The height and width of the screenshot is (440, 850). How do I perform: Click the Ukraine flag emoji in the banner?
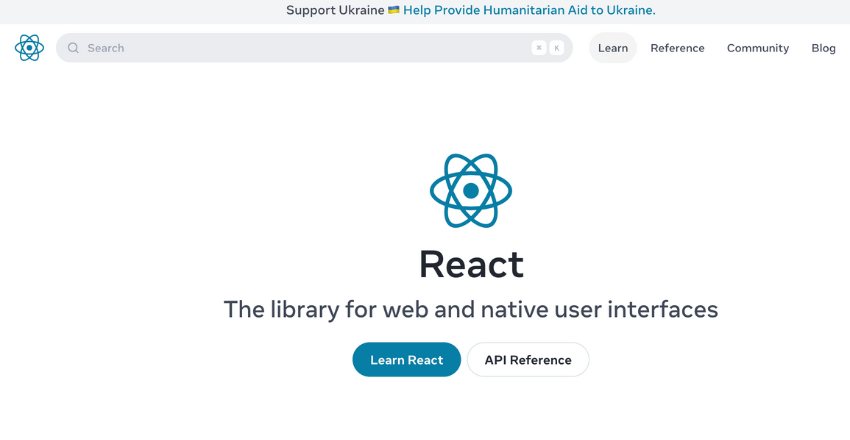(394, 10)
